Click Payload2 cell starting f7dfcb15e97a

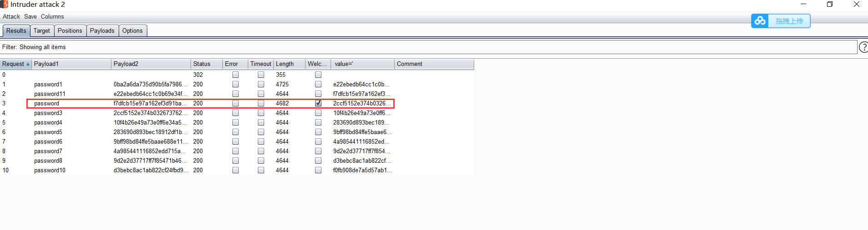[x=151, y=103]
